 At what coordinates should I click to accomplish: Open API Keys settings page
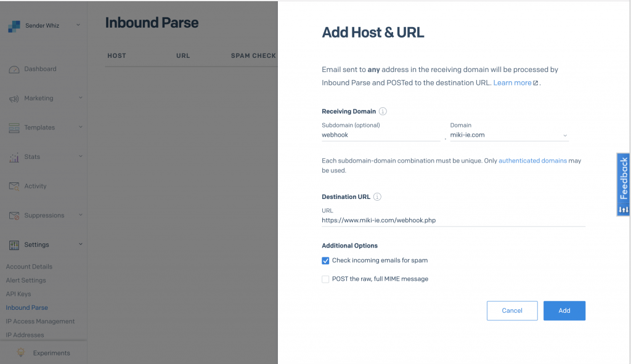click(18, 294)
